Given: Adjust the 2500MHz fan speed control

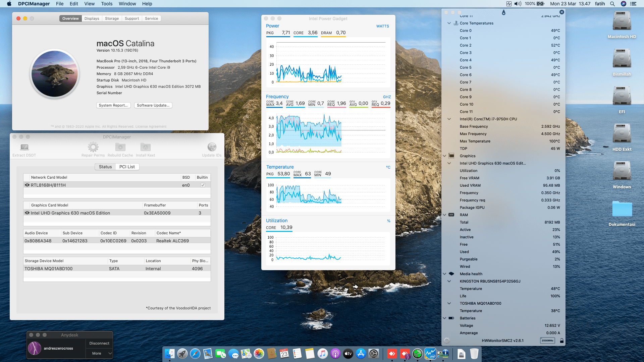Looking at the screenshot, I should click(x=547, y=341).
